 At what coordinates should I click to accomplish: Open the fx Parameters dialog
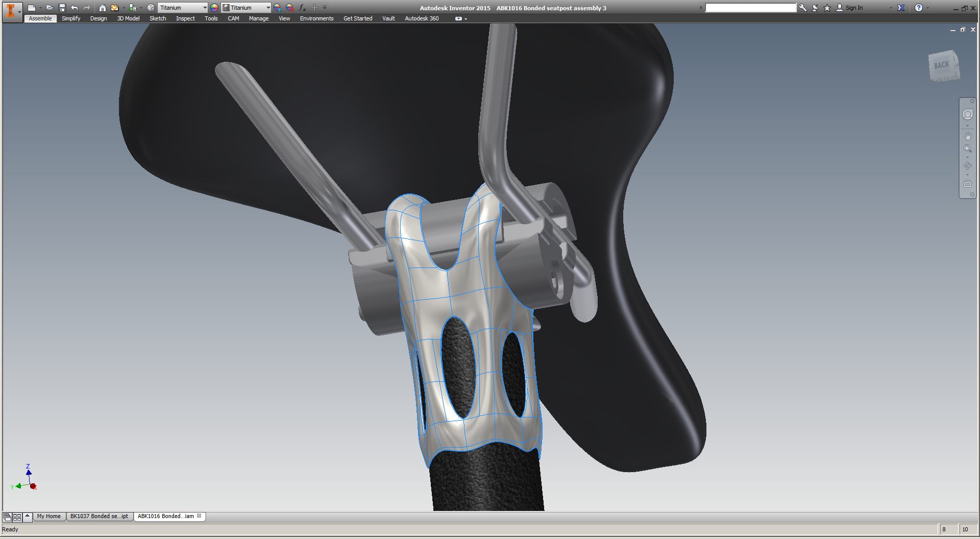click(x=302, y=8)
